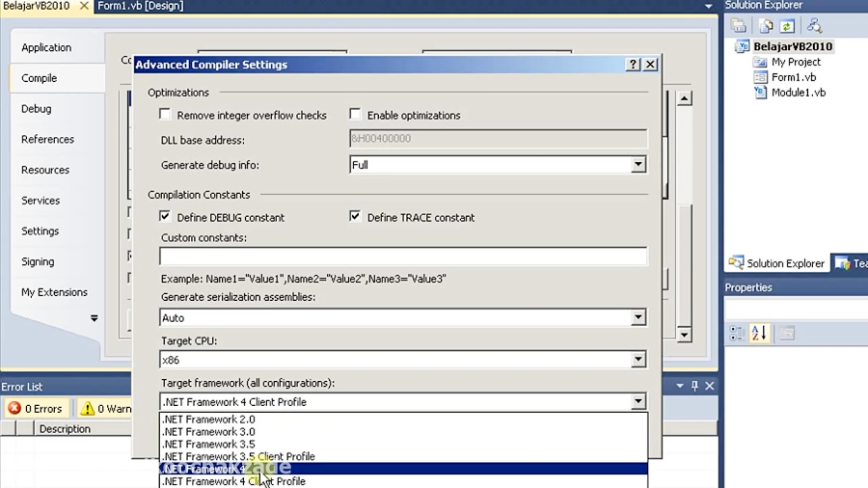The height and width of the screenshot is (488, 868).
Task: Select Form1.vb in Solution Explorer
Action: coord(794,77)
